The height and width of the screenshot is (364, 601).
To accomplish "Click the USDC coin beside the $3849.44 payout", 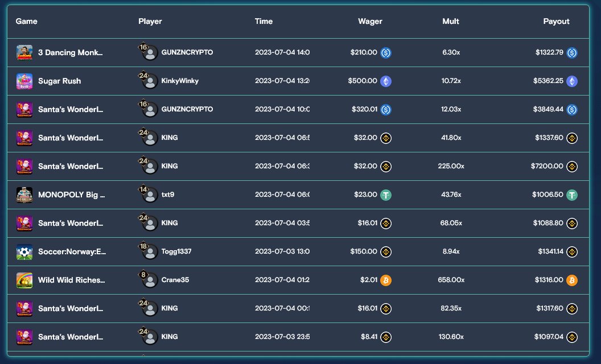I will pos(572,110).
